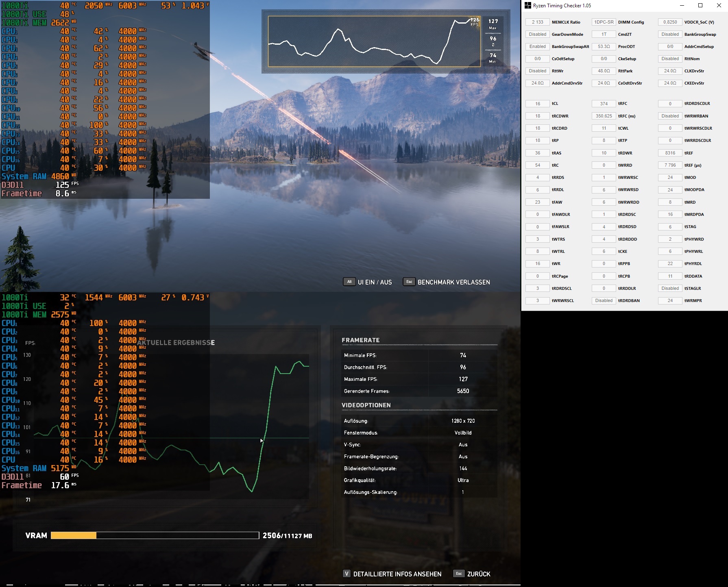The height and width of the screenshot is (587, 728).
Task: Click the ProcODT value 53.3Ω
Action: 604,46
